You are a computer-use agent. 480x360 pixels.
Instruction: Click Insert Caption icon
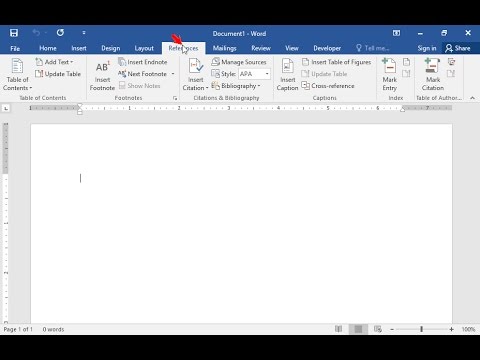point(287,75)
